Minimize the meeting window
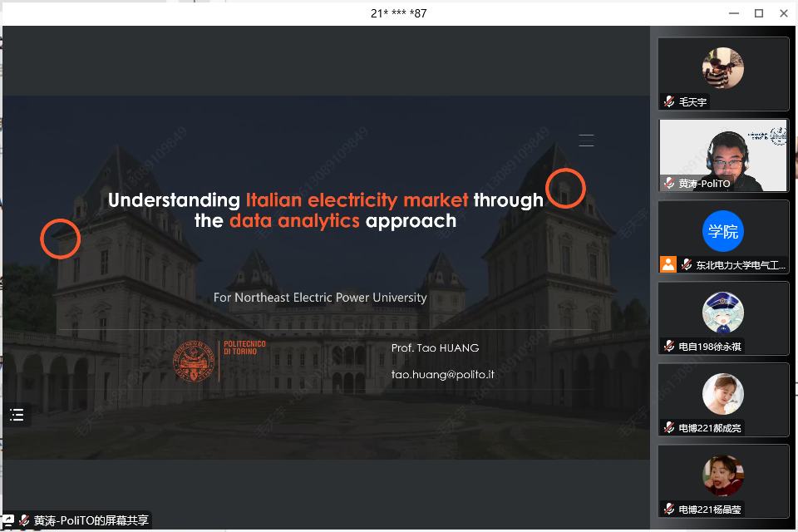 pos(733,13)
